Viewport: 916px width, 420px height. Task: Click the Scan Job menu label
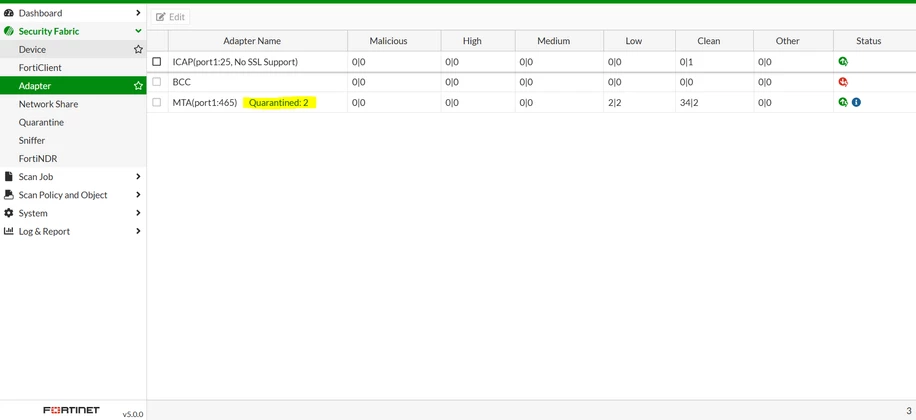[36, 176]
